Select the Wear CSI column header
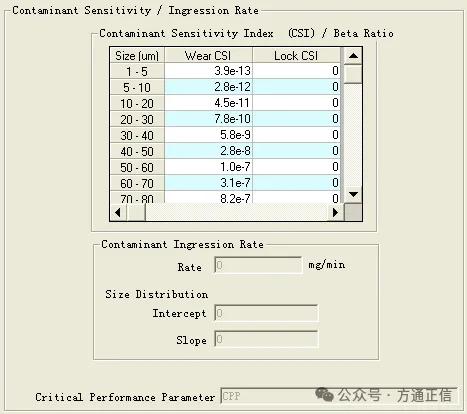This screenshot has height=414, width=467. (208, 56)
